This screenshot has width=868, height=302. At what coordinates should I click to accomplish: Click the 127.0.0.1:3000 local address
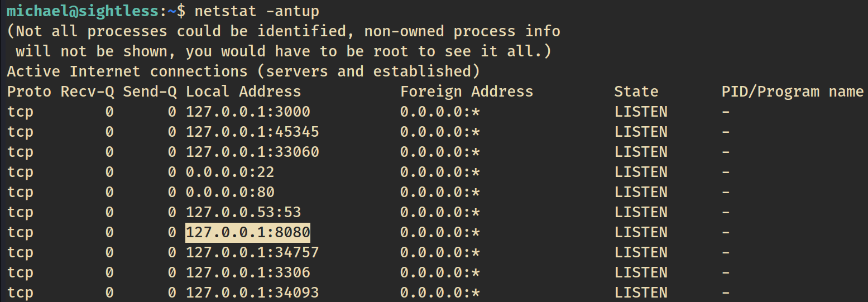[248, 112]
